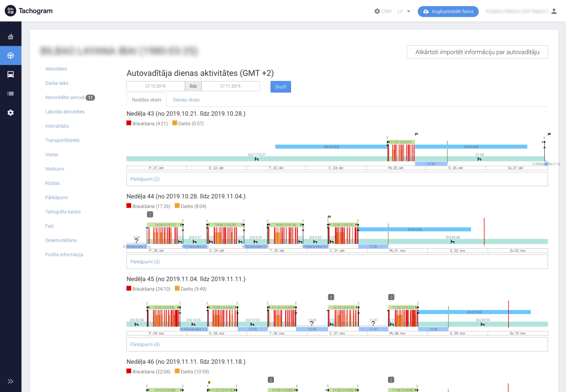Image resolution: width=566 pixels, height=392 pixels.
Task: Click Augšupielādēt failus upload button
Action: click(448, 11)
